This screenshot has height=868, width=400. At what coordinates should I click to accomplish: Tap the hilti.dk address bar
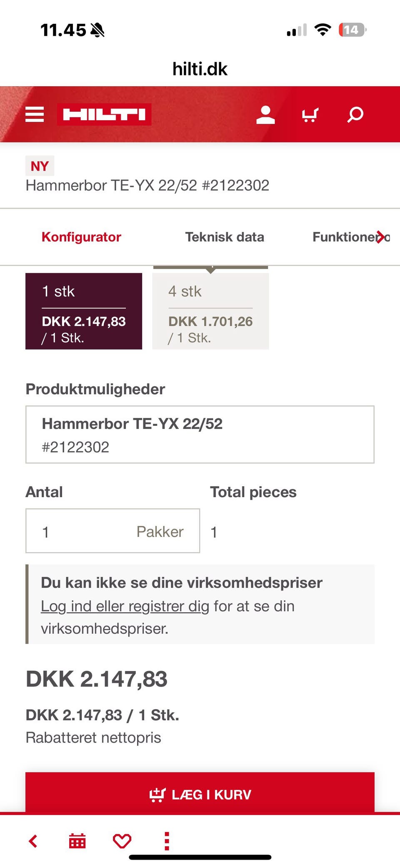pyautogui.click(x=200, y=69)
